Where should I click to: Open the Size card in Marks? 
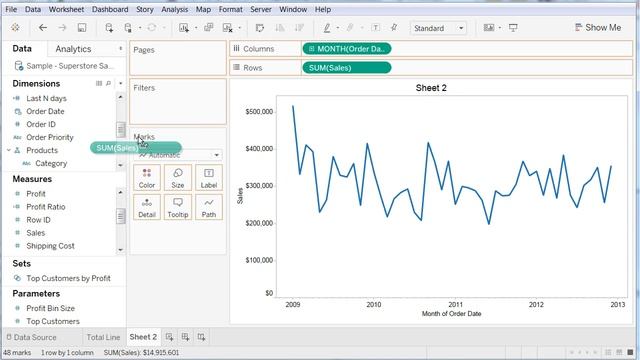[178, 178]
